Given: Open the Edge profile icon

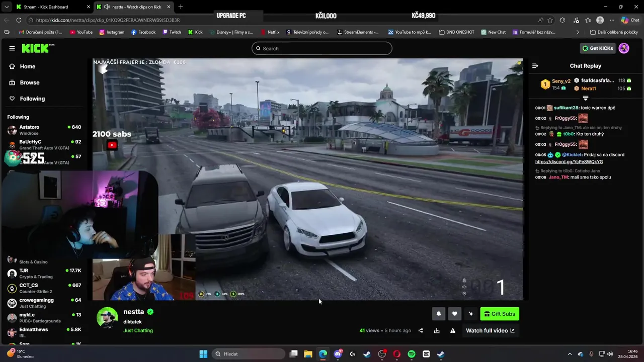Looking at the screenshot, I should pyautogui.click(x=600, y=20).
